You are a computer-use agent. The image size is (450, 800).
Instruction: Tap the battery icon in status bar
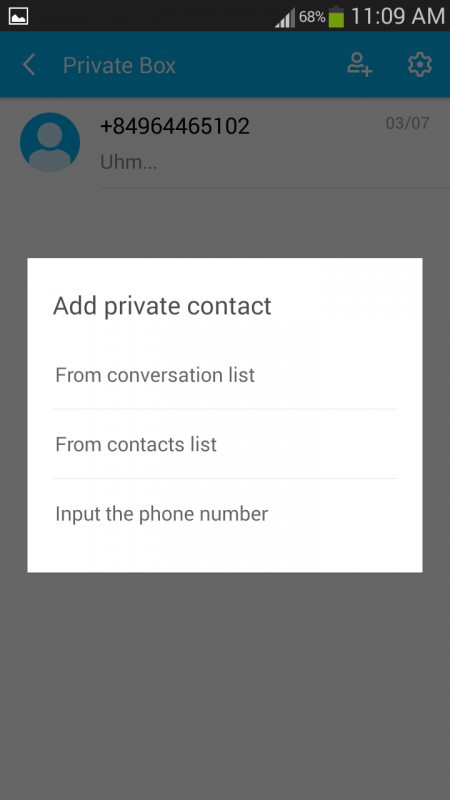(336, 16)
